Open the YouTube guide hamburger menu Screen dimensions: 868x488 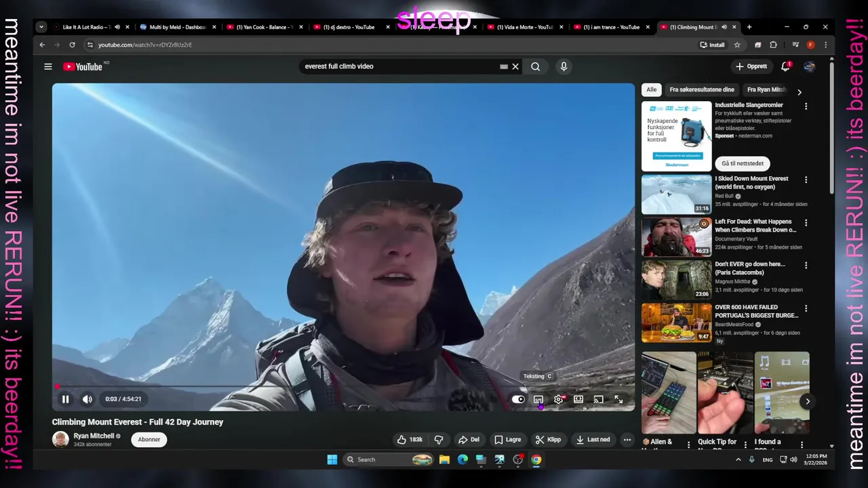pyautogui.click(x=48, y=66)
